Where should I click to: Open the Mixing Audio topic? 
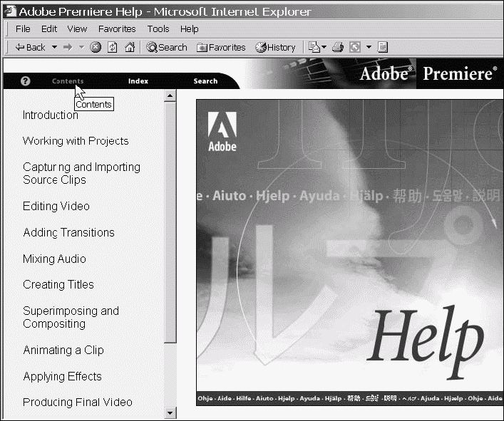pyautogui.click(x=54, y=259)
